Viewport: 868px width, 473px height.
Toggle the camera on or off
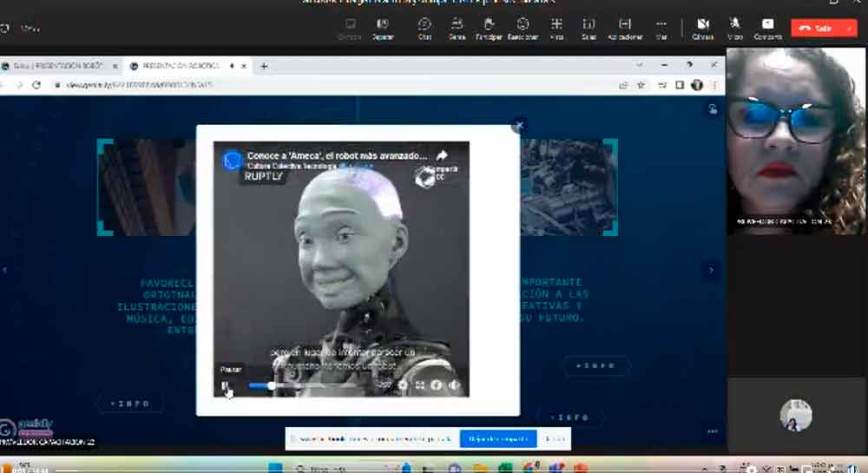[x=703, y=27]
